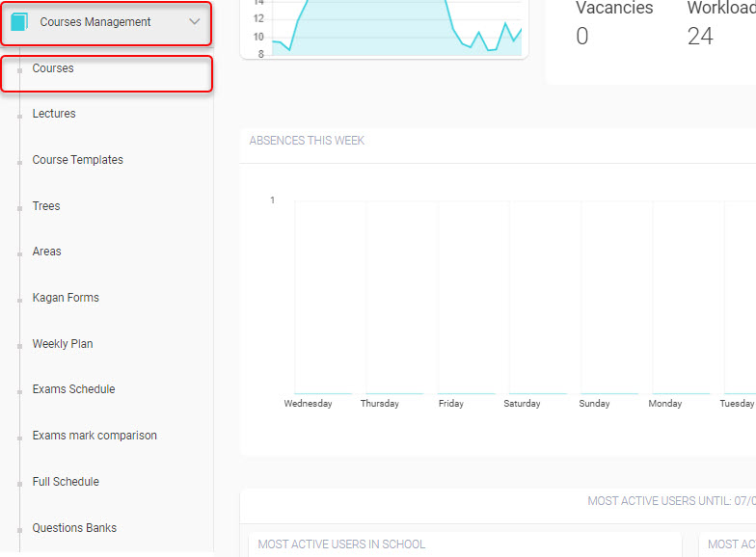756x557 pixels.
Task: Navigate to Areas in sidebar
Action: click(x=46, y=252)
